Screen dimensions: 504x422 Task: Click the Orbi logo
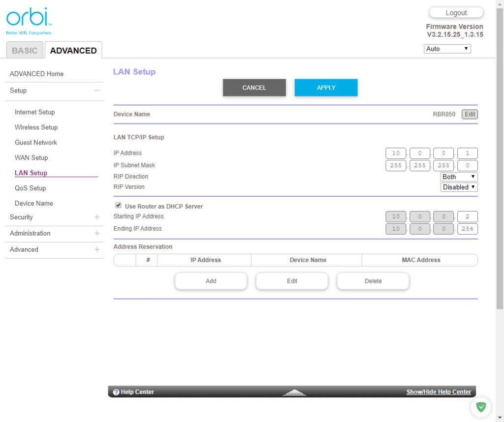tap(29, 20)
